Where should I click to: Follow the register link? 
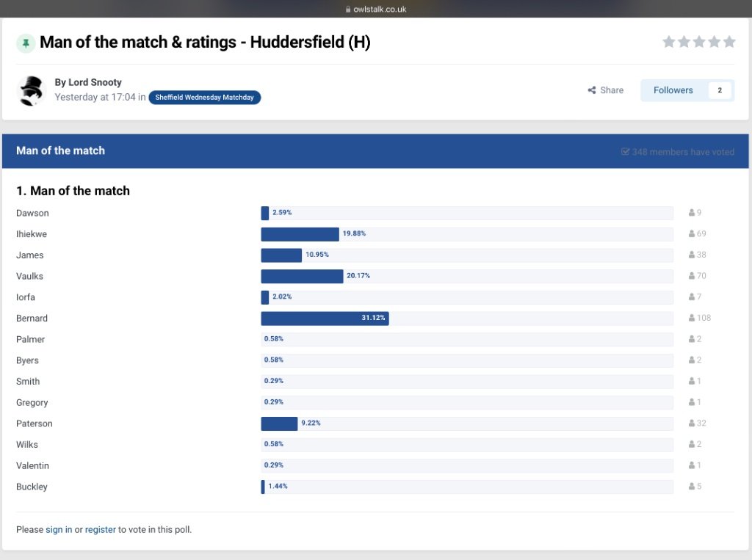101,529
